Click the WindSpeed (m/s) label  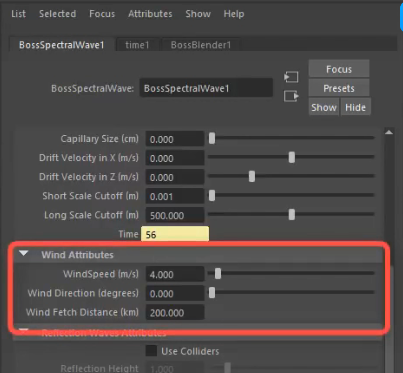101,274
